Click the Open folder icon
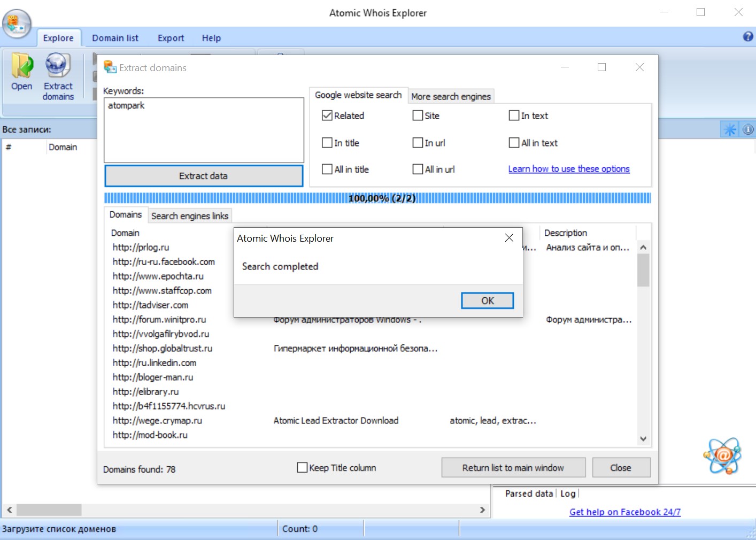The width and height of the screenshot is (756, 540). click(x=22, y=66)
